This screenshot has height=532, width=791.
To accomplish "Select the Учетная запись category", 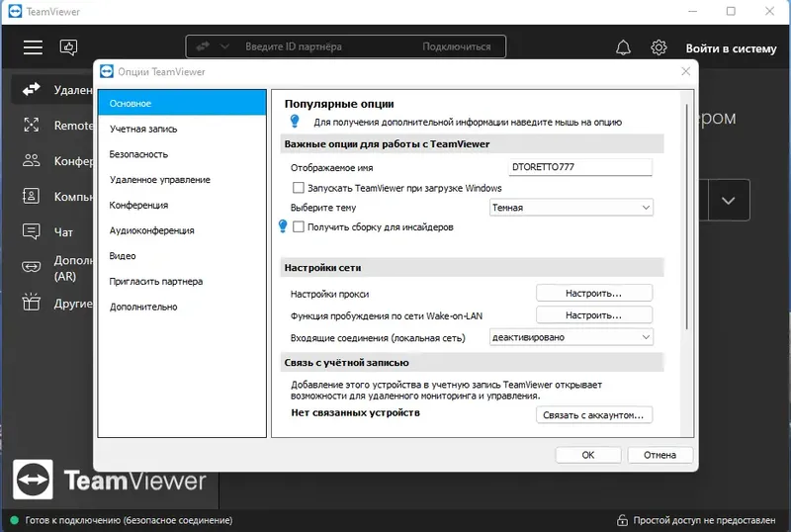I will 182,129.
